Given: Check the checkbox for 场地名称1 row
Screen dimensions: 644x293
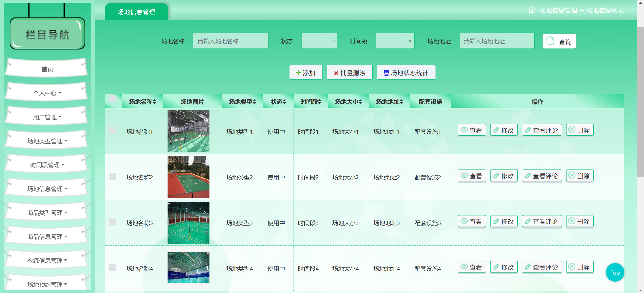Looking at the screenshot, I should tap(113, 130).
